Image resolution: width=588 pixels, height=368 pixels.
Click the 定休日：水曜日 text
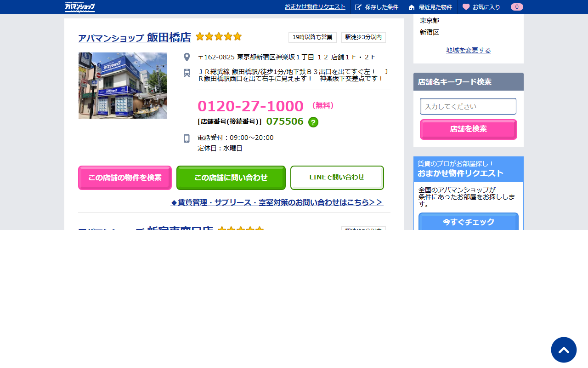coord(220,148)
